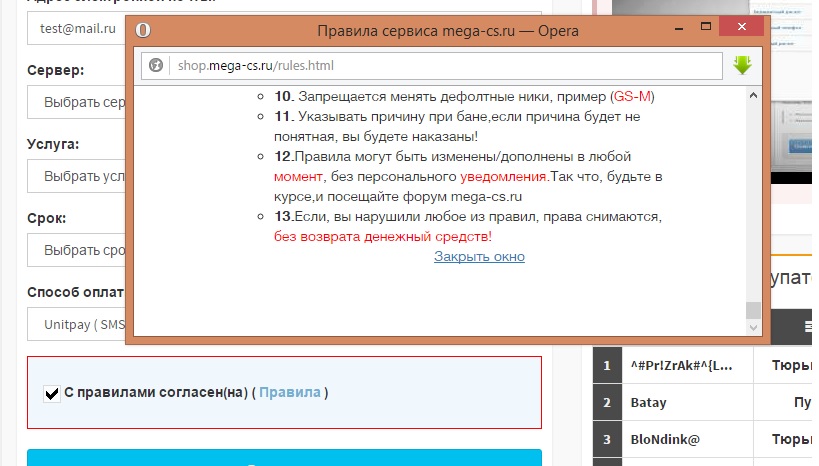
Task: Open the 'Выбрать сервер' dropdown
Action: pos(76,102)
